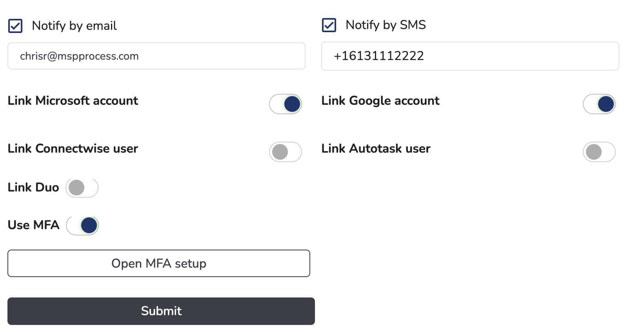Turn on the Link Autotask user switch

[599, 152]
